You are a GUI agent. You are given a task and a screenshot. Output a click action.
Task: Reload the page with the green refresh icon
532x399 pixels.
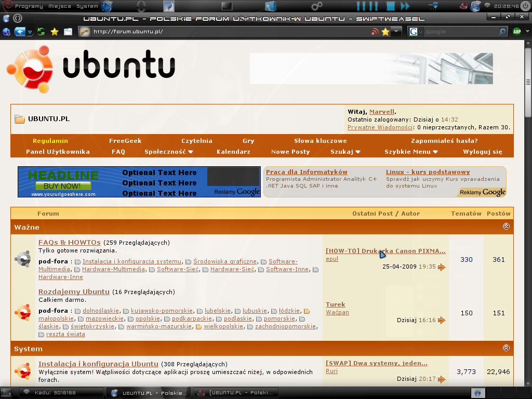click(41, 32)
